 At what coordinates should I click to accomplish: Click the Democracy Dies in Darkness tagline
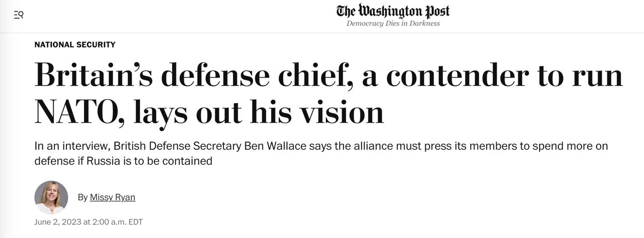pyautogui.click(x=393, y=24)
